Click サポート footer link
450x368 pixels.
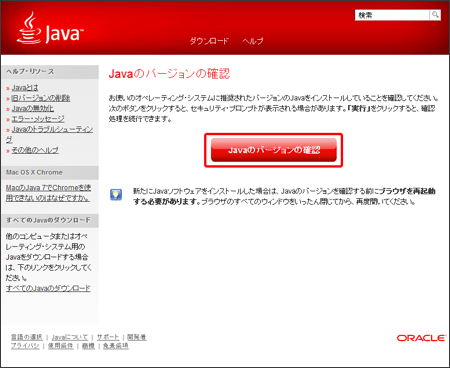pyautogui.click(x=108, y=337)
